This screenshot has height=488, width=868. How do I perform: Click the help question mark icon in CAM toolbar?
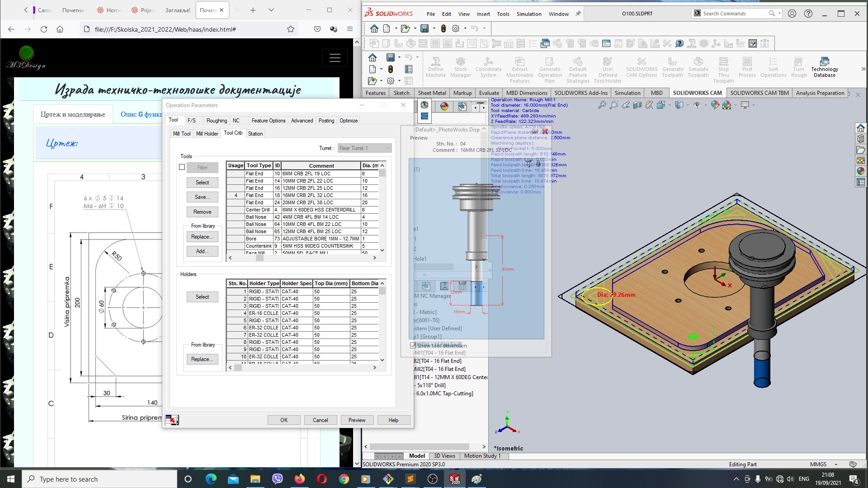coord(679,43)
